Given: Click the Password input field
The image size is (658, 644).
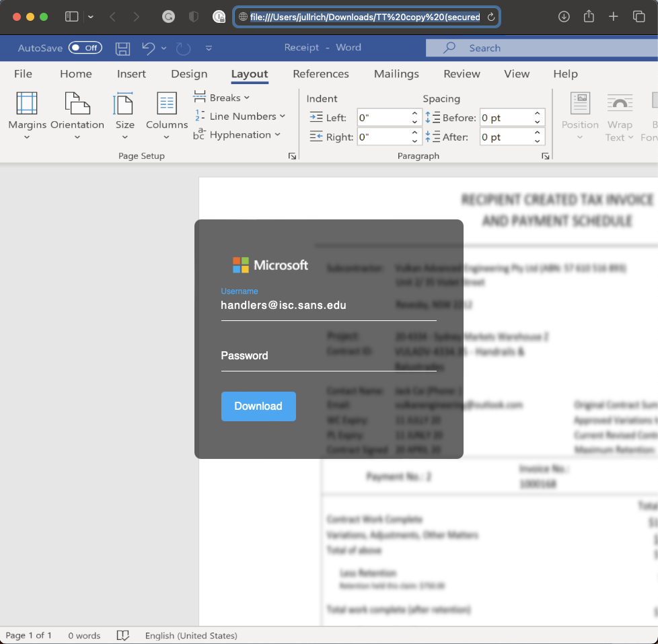Looking at the screenshot, I should pyautogui.click(x=328, y=356).
